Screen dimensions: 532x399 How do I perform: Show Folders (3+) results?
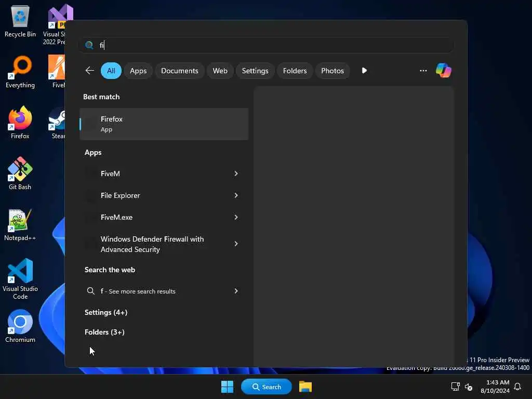(104, 332)
